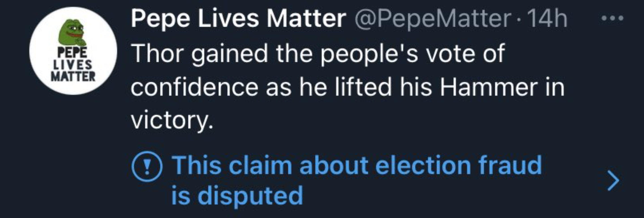644x218 pixels.
Task: Open the three-dot more options menu
Action: pos(612,18)
